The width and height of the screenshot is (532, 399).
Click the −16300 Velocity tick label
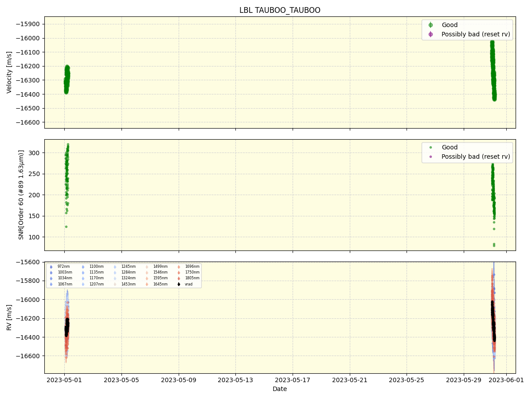tap(28, 80)
